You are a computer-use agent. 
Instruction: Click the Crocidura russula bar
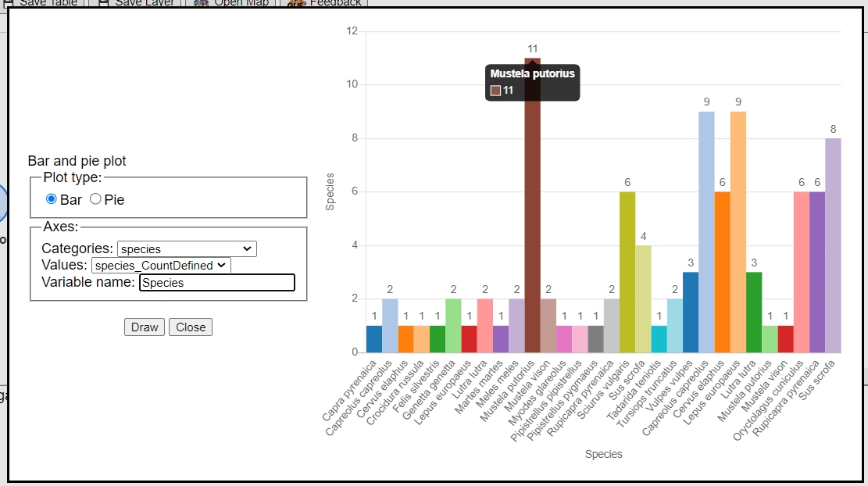[421, 339]
